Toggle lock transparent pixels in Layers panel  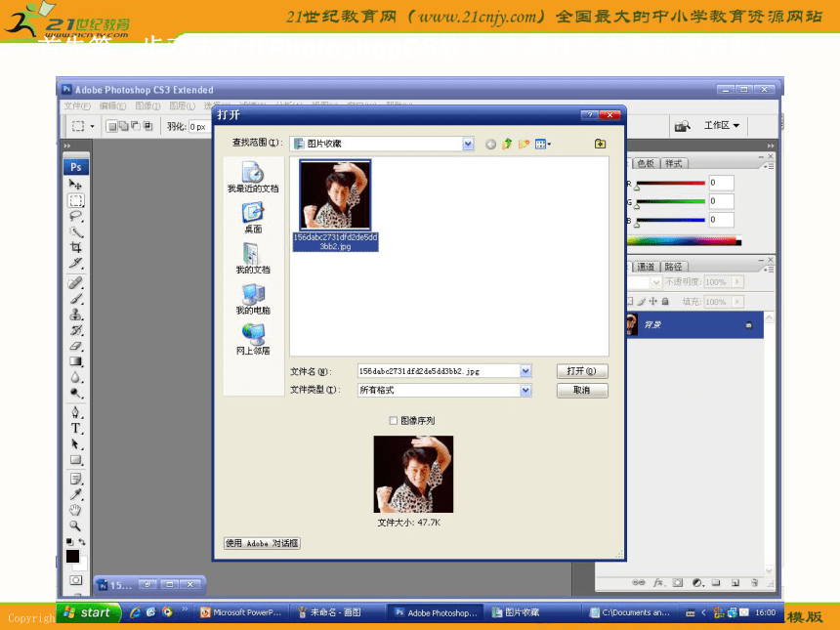631,301
